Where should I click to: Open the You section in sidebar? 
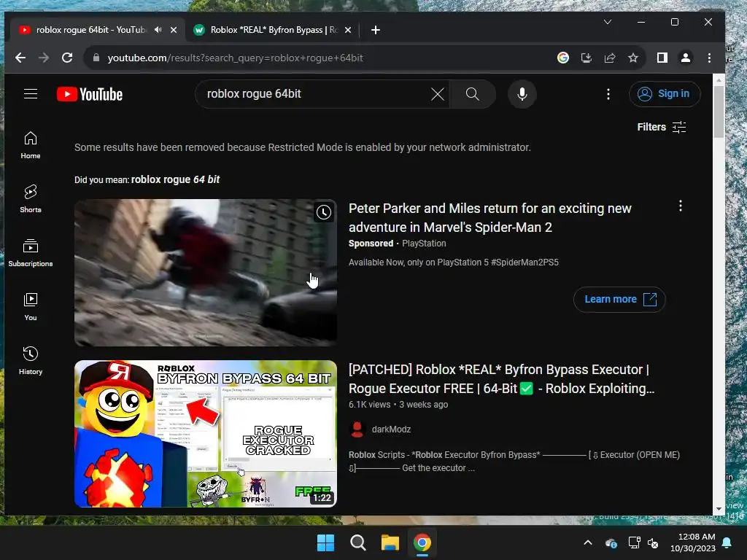point(31,307)
